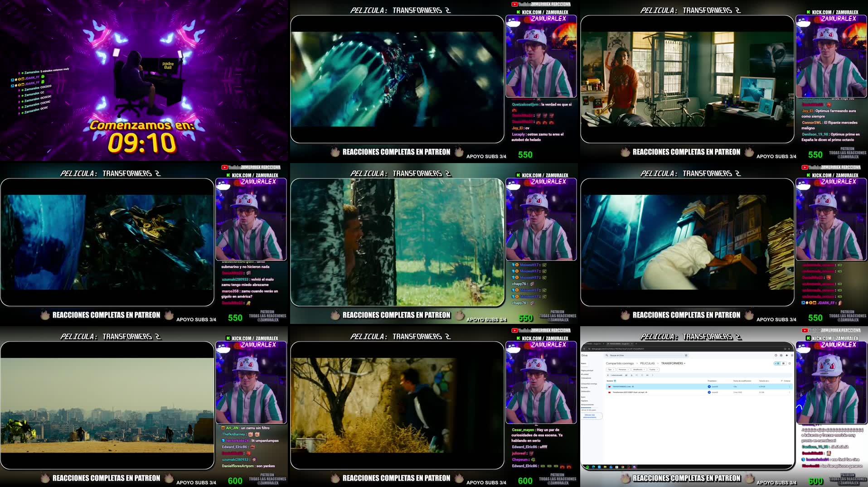The height and width of the screenshot is (487, 868).
Task: Open the Help icon in the Drive toolbar
Action: 776,356
